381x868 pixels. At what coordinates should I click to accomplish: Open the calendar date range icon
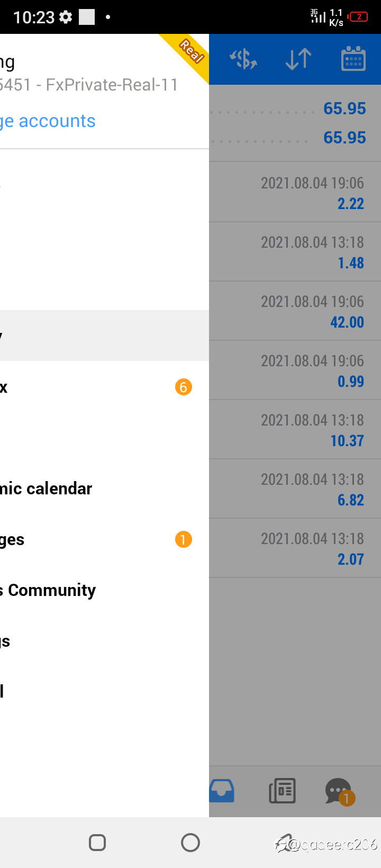coord(353,59)
